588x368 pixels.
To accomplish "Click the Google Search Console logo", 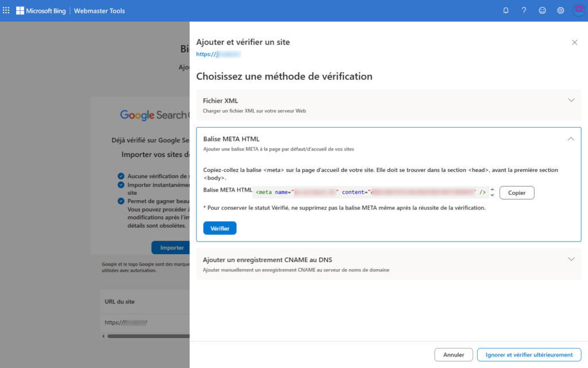I will tap(154, 115).
